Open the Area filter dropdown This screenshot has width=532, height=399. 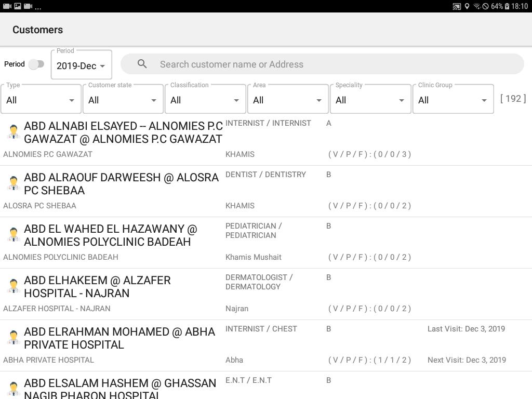point(288,99)
